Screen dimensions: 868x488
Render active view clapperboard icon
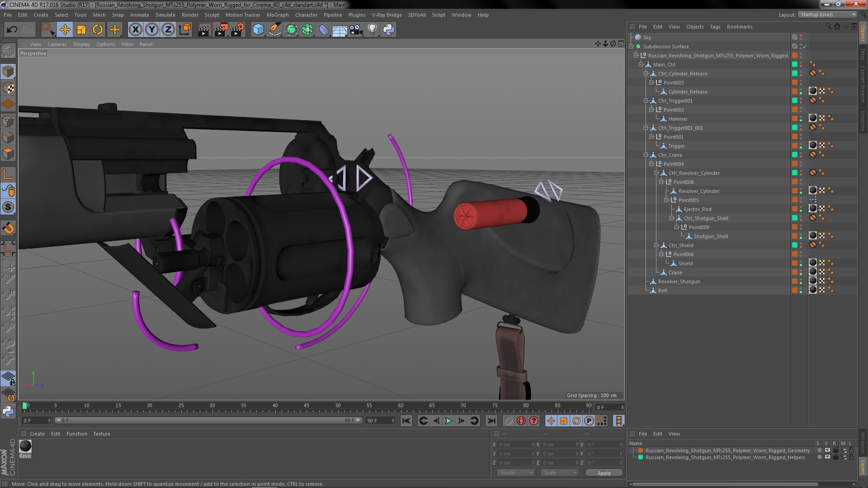point(204,30)
